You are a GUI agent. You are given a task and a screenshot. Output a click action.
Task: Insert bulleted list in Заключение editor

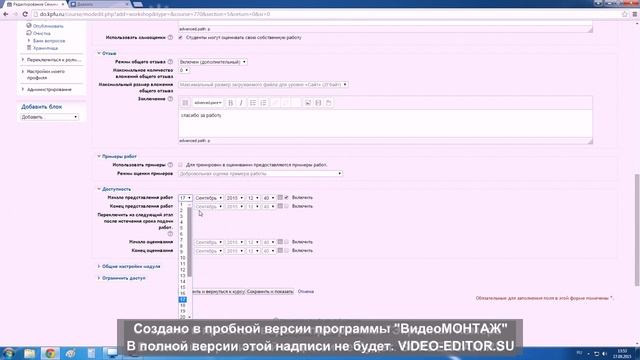coord(253,103)
